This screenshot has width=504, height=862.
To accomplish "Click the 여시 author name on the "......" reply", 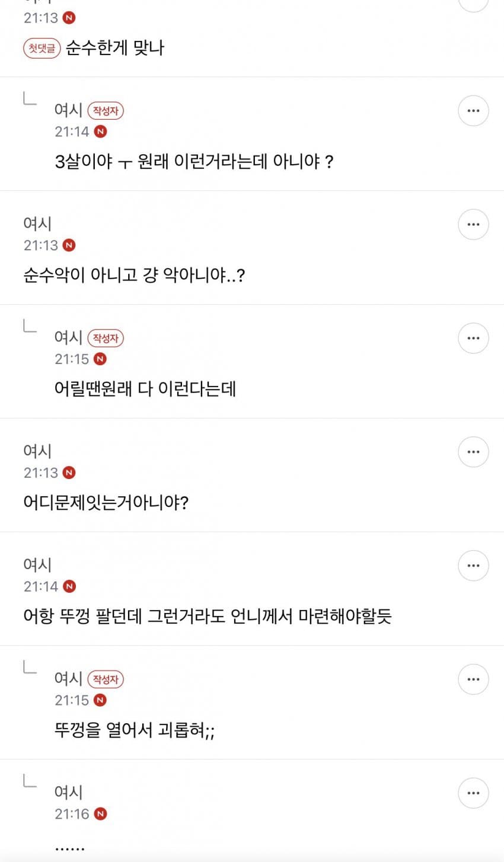I will [68, 792].
